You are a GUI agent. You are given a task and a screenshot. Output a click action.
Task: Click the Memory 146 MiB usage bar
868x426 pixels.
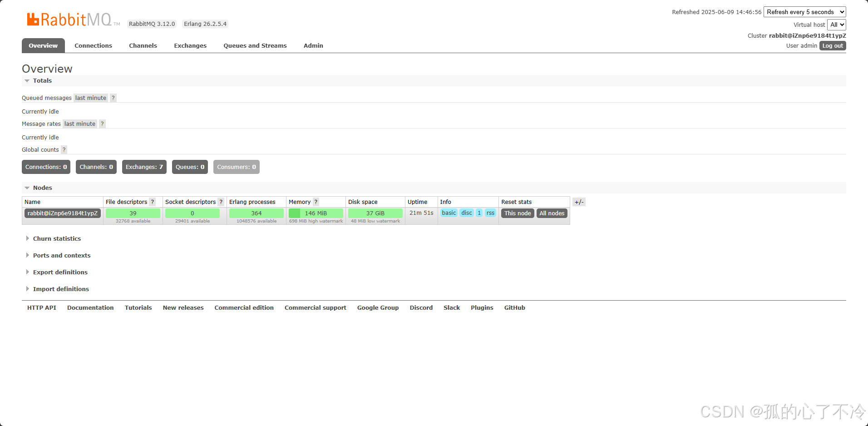(x=316, y=213)
